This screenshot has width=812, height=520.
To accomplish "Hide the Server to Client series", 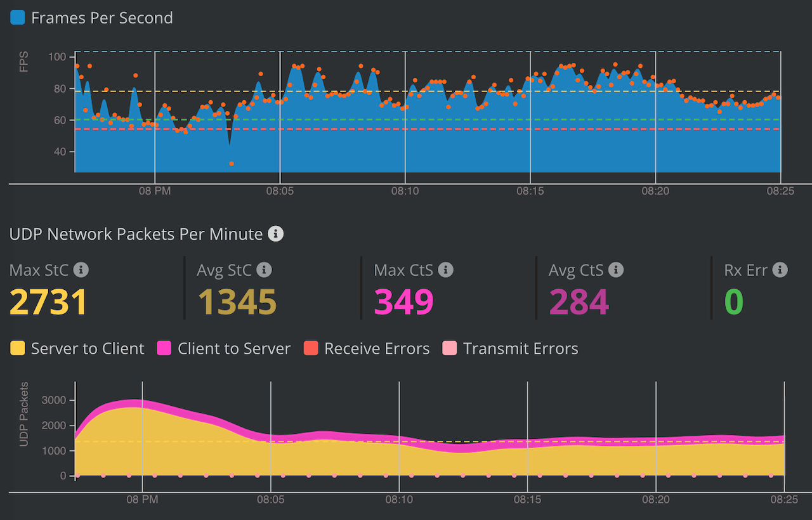I will click(x=18, y=348).
